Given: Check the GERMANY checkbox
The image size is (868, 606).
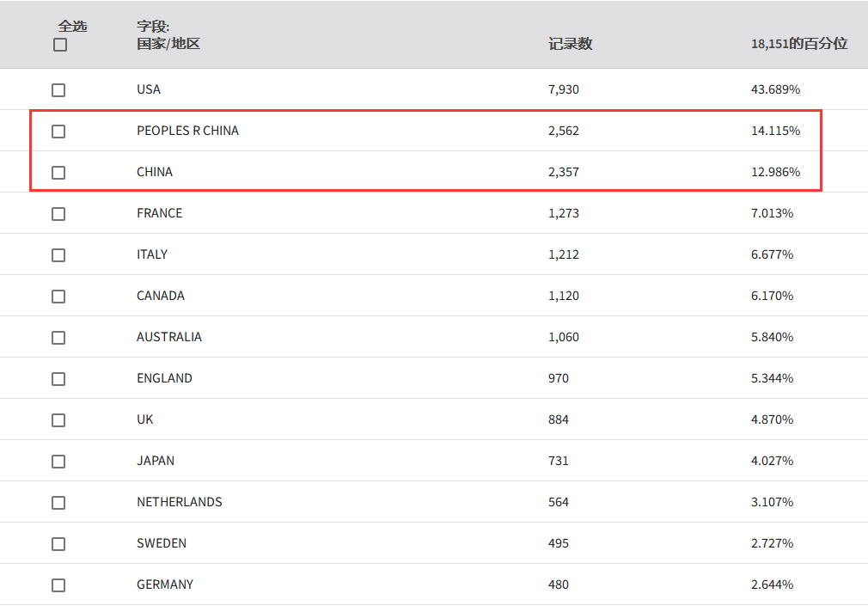Looking at the screenshot, I should (x=58, y=585).
